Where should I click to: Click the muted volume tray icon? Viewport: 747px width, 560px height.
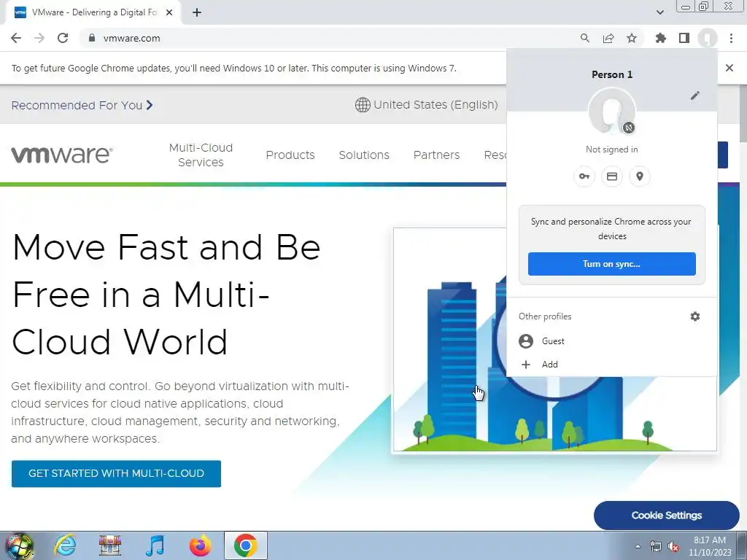point(673,546)
